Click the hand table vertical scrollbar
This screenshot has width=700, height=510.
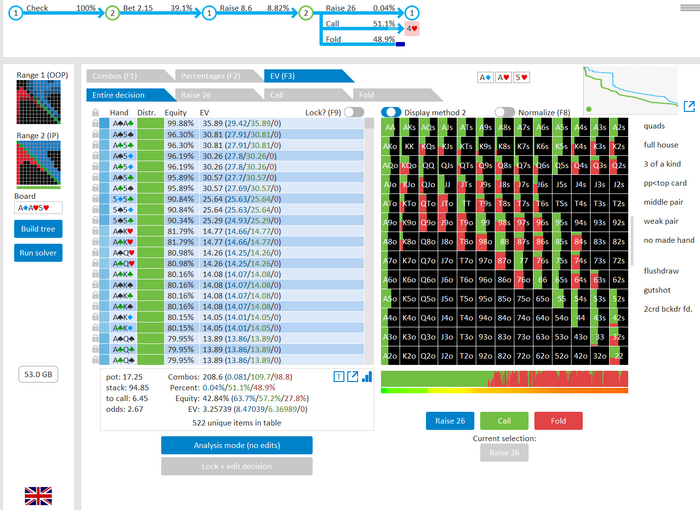tap(369, 241)
